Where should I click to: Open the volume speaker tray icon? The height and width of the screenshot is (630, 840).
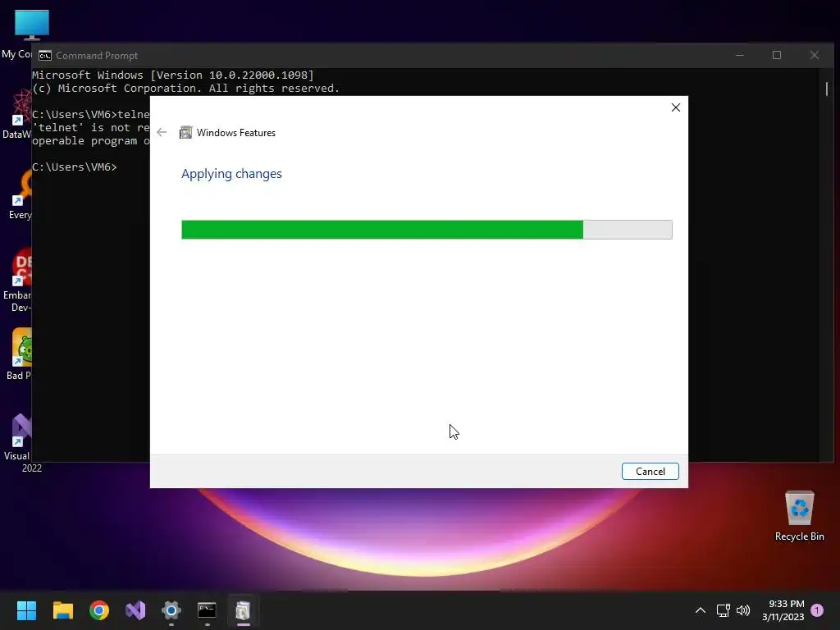[743, 610]
